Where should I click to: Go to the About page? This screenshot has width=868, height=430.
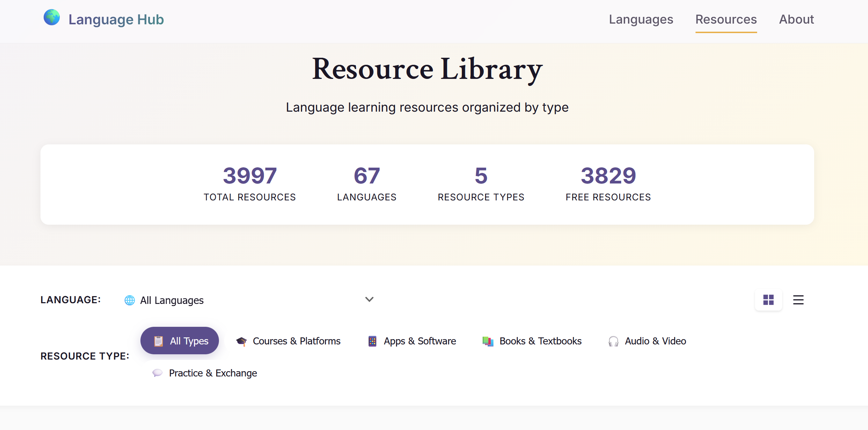point(797,19)
